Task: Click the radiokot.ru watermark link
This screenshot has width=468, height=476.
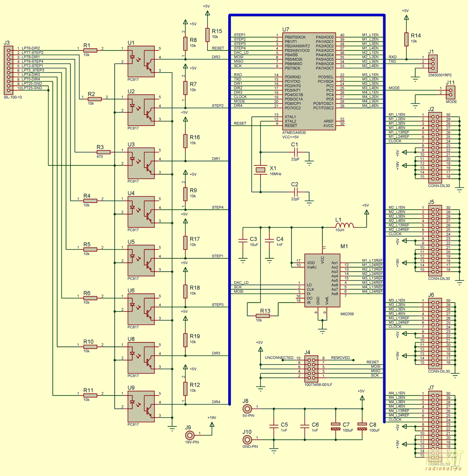Action: click(x=443, y=469)
